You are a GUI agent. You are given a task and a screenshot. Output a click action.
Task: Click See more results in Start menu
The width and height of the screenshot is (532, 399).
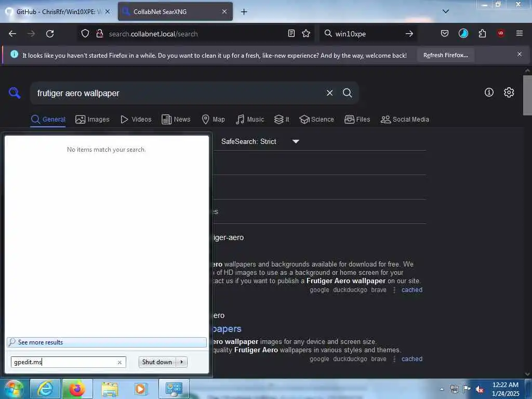point(107,342)
